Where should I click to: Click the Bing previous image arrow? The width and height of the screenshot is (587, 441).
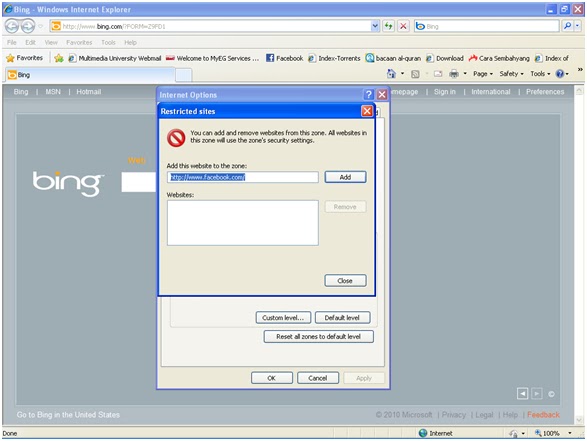(x=523, y=393)
